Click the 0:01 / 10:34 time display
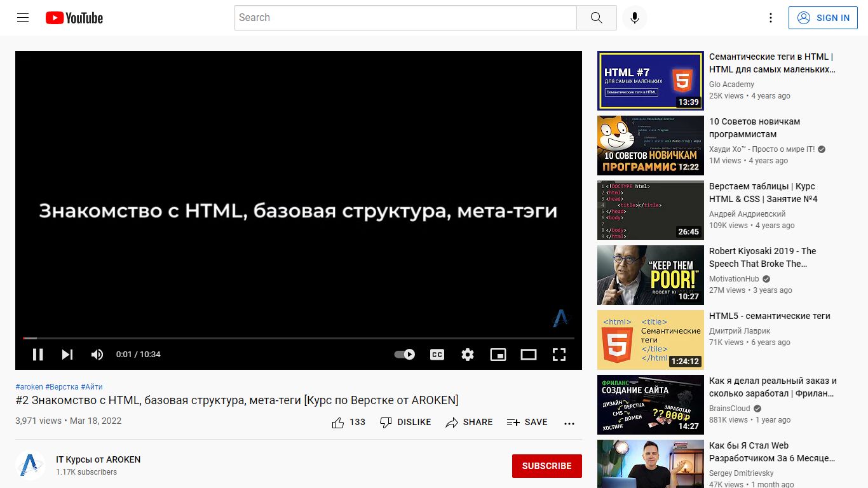The height and width of the screenshot is (488, 868). 138,355
